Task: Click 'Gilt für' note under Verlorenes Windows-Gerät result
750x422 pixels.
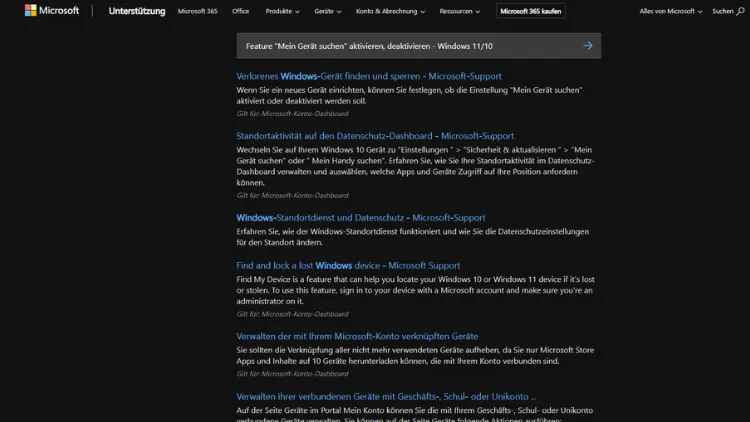Action: 292,114
